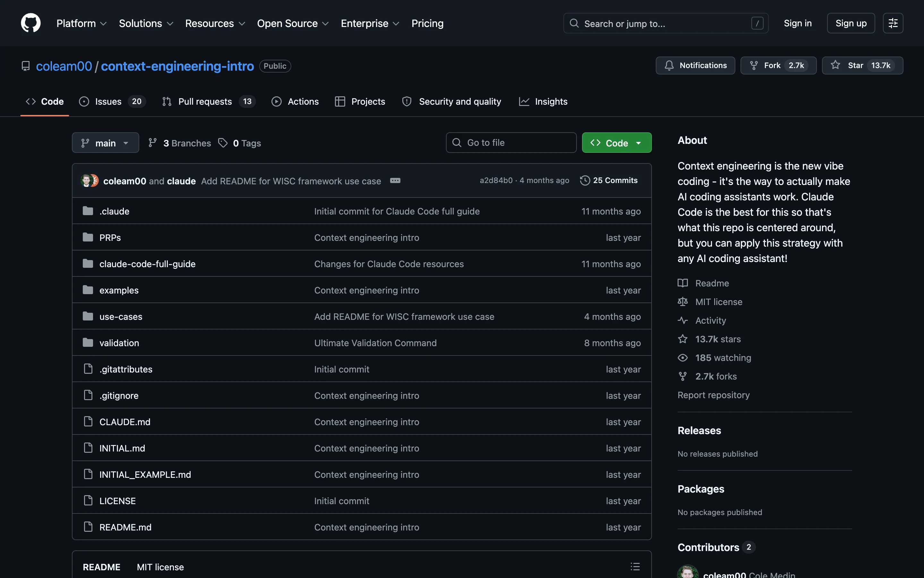Open the green Code clone dropdown
Image resolution: width=924 pixels, height=578 pixels.
click(x=617, y=143)
